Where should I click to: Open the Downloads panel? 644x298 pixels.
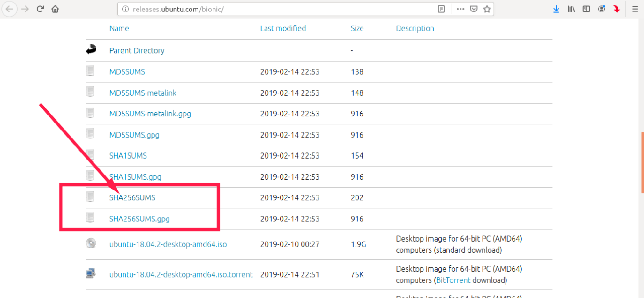(556, 9)
